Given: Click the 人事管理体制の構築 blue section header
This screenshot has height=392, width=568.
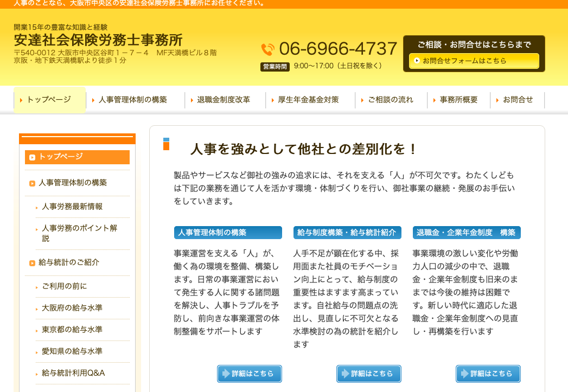Looking at the screenshot, I should [x=227, y=232].
